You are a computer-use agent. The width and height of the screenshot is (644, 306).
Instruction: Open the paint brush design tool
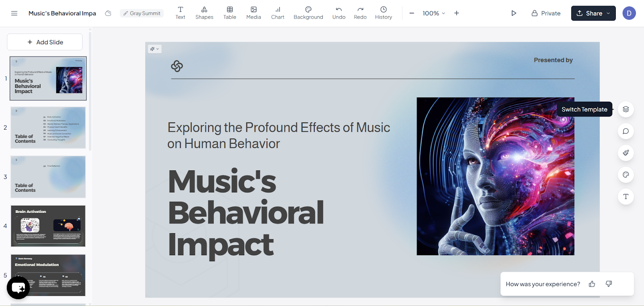coord(626,153)
